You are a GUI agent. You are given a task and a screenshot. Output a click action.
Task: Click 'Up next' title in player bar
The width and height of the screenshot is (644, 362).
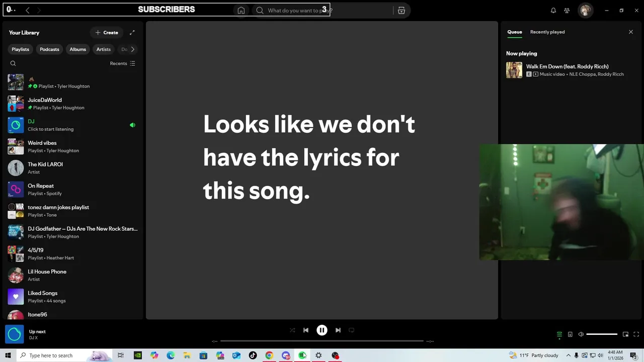(x=37, y=332)
